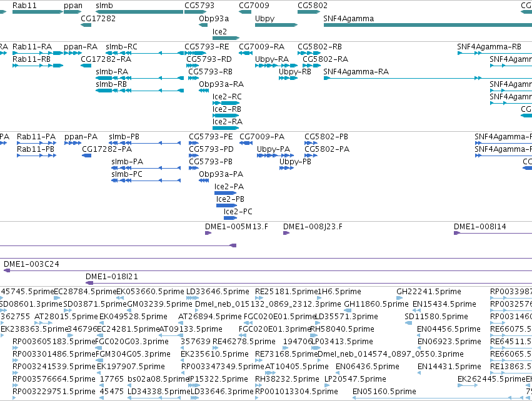
Task: Click the RH38232.5prime EST label
Action: tap(287, 380)
